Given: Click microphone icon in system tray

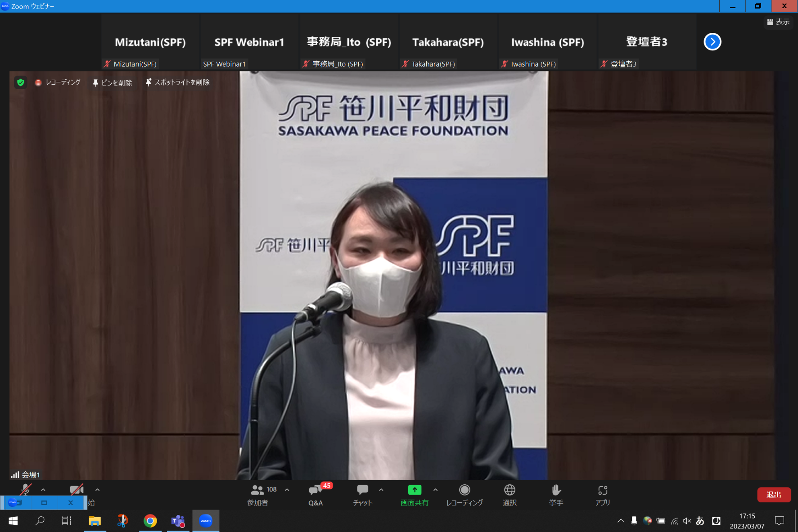Looking at the screenshot, I should 634,521.
